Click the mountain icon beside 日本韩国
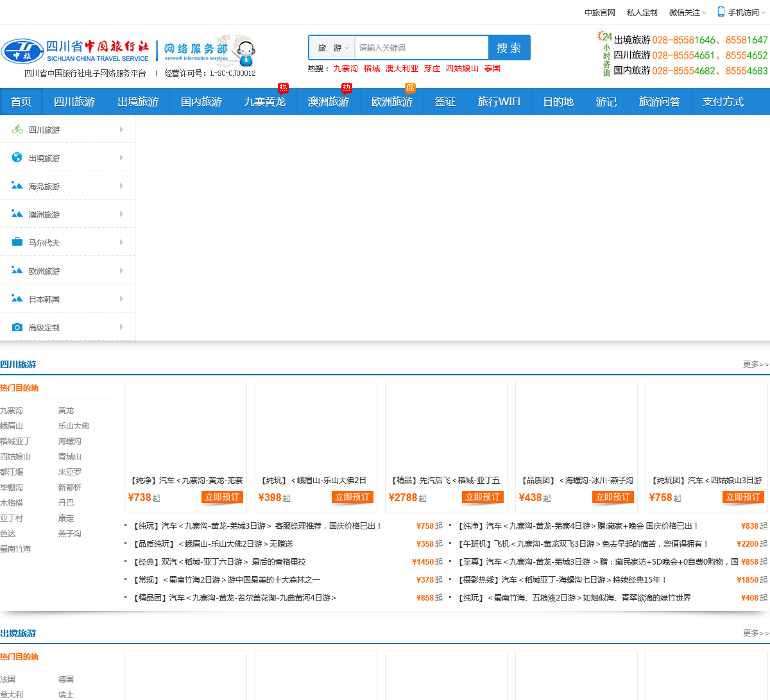 pyautogui.click(x=17, y=298)
